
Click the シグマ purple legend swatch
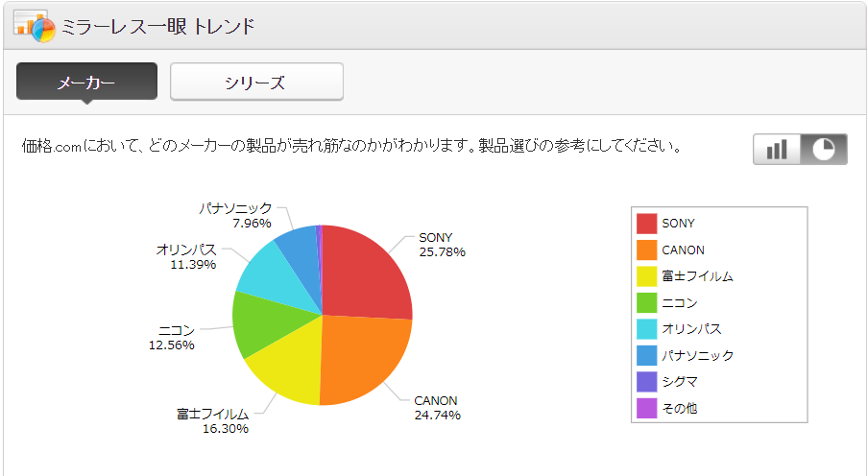(646, 382)
